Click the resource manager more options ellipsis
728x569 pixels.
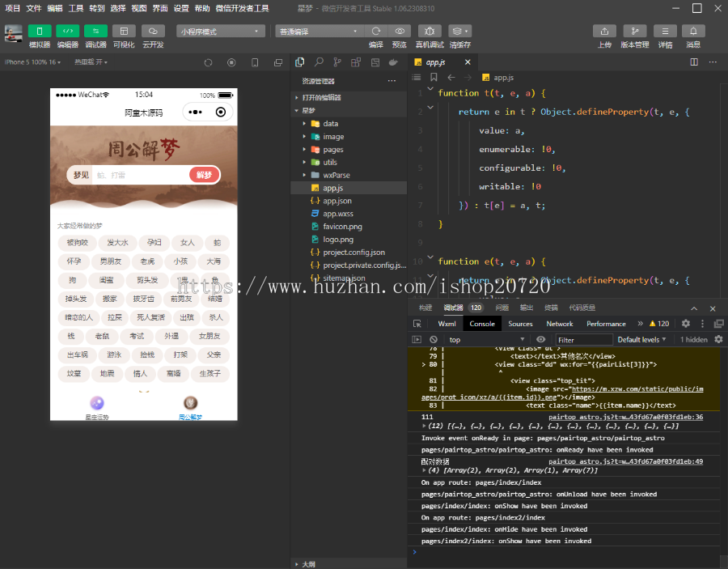pyautogui.click(x=392, y=81)
